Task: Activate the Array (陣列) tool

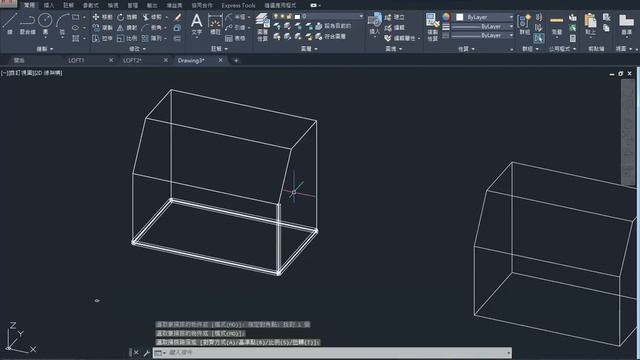Action: 152,38
